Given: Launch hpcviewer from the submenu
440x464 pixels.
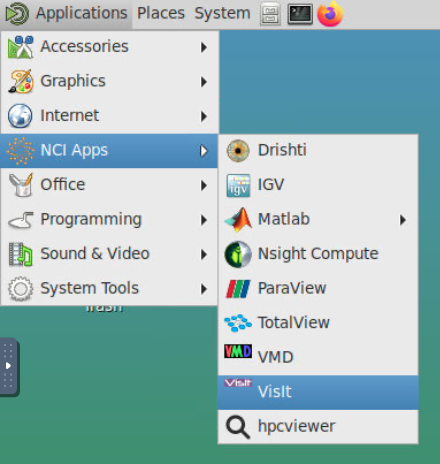Looking at the screenshot, I should point(318,427).
